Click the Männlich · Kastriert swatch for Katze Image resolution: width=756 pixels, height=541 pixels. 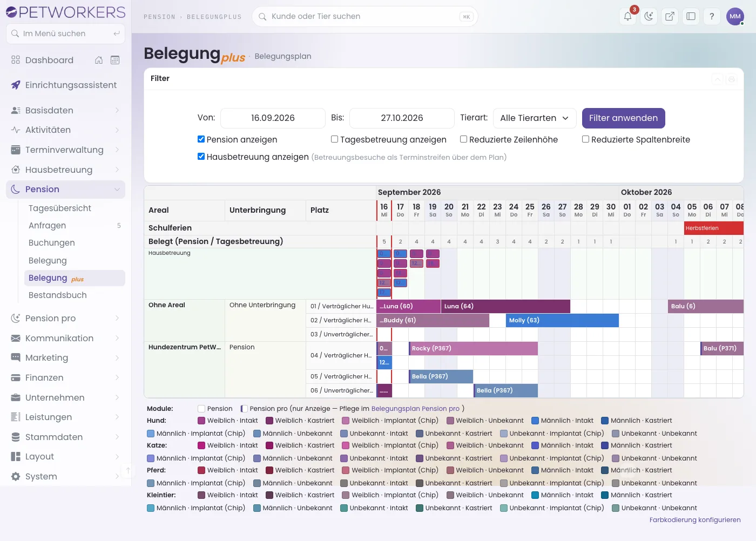pos(605,445)
